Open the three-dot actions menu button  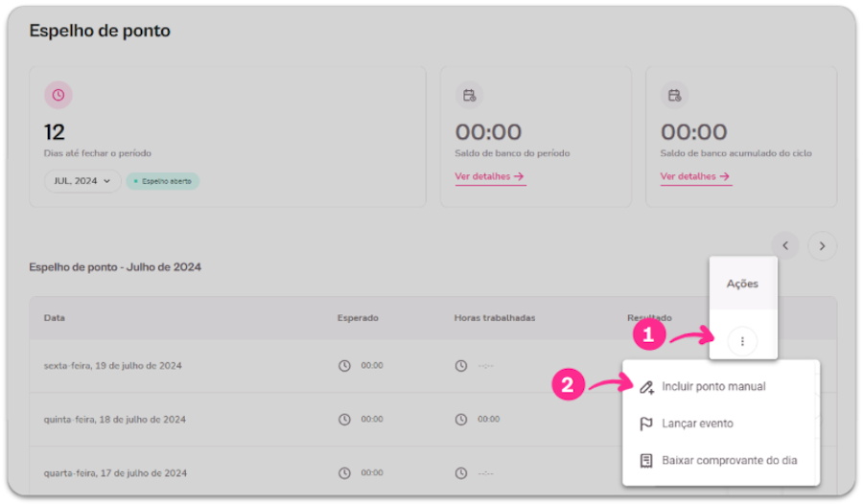(742, 341)
